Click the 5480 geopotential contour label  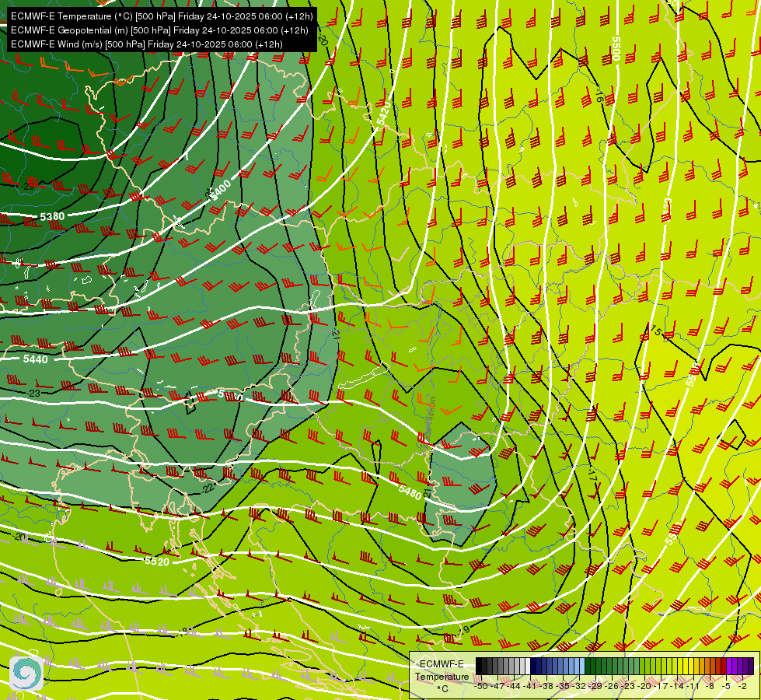click(x=410, y=492)
